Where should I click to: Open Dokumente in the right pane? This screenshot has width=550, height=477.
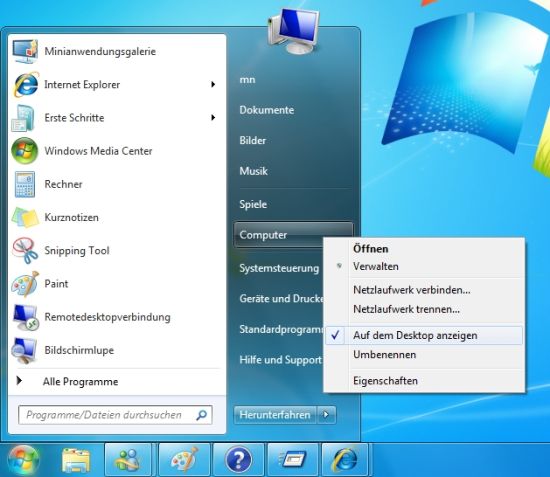click(x=267, y=110)
